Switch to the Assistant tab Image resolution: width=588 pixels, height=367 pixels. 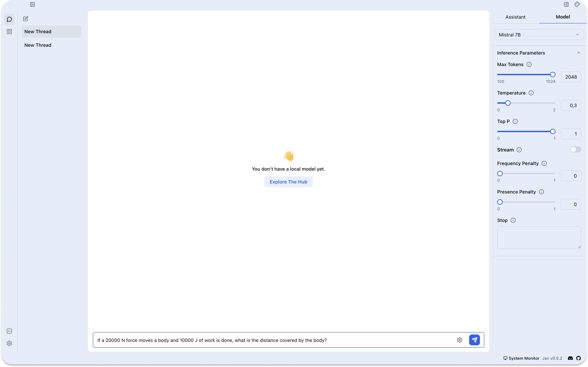(x=515, y=17)
